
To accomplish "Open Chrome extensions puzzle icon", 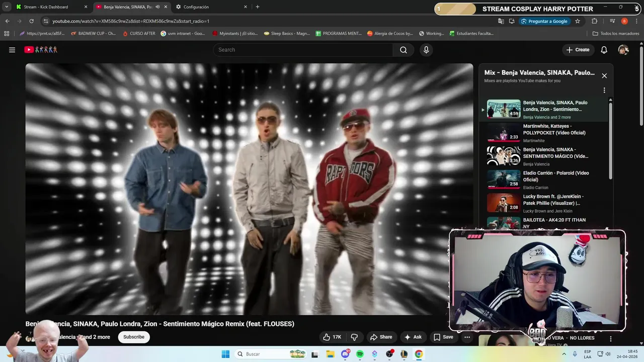I will point(595,21).
